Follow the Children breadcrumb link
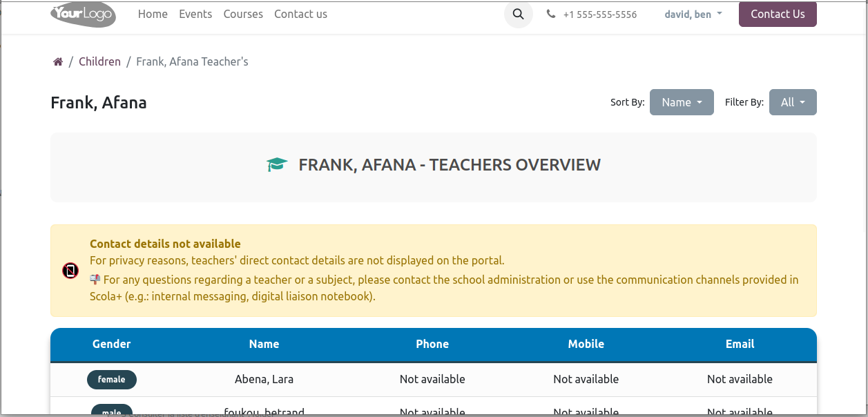The image size is (868, 417). (99, 62)
